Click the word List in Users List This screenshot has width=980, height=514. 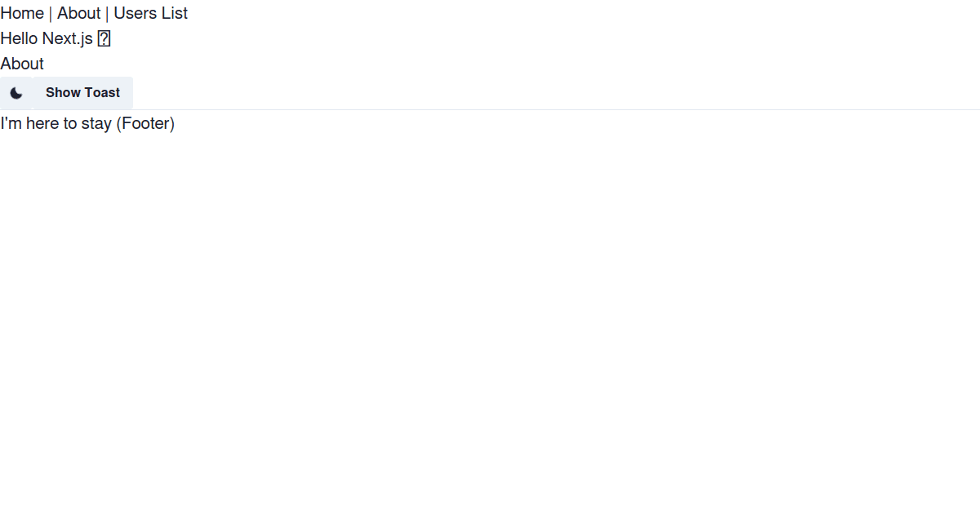tap(174, 13)
